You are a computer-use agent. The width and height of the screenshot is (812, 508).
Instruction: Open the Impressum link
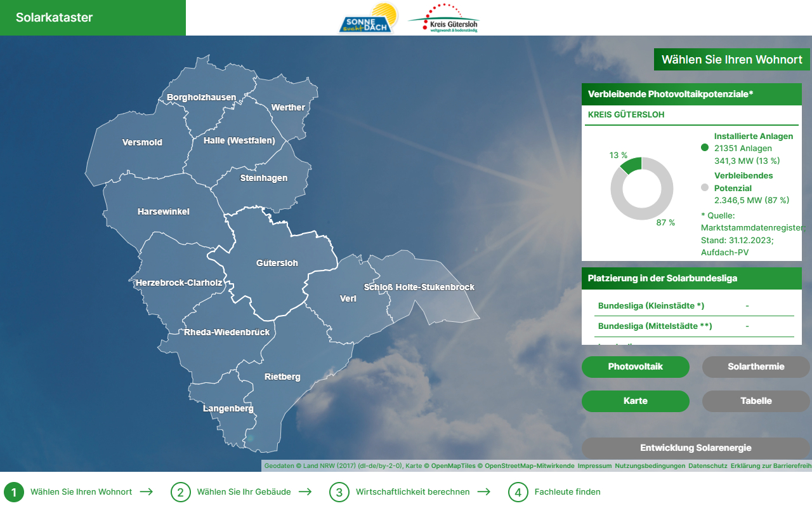594,466
